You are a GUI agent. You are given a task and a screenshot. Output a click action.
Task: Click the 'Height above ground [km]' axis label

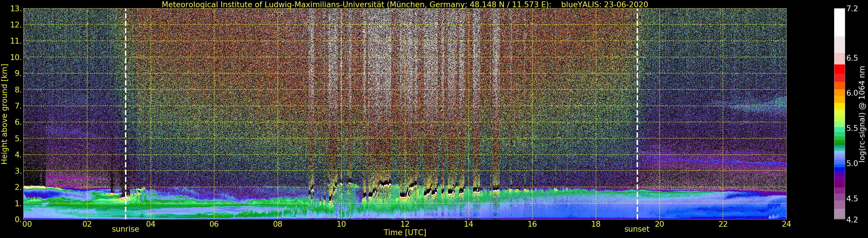(4, 114)
